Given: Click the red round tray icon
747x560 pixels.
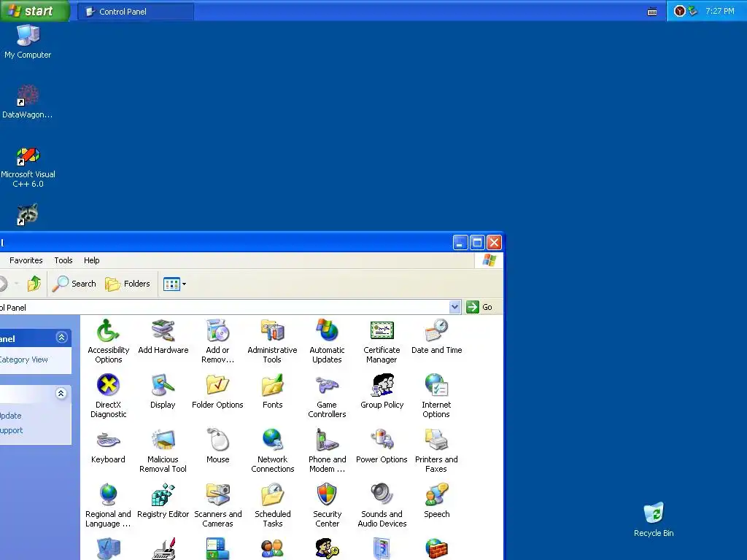Looking at the screenshot, I should (680, 11).
